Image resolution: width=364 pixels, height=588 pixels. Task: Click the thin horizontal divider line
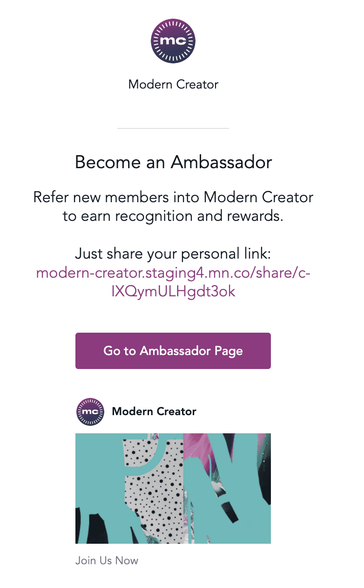[x=173, y=128]
